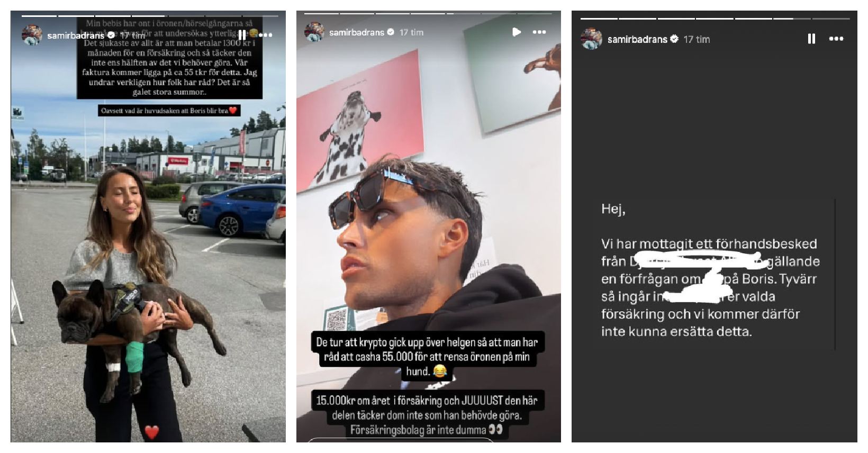The height and width of the screenshot is (453, 868).
Task: Pause the first story with the pause icon
Action: pos(242,35)
